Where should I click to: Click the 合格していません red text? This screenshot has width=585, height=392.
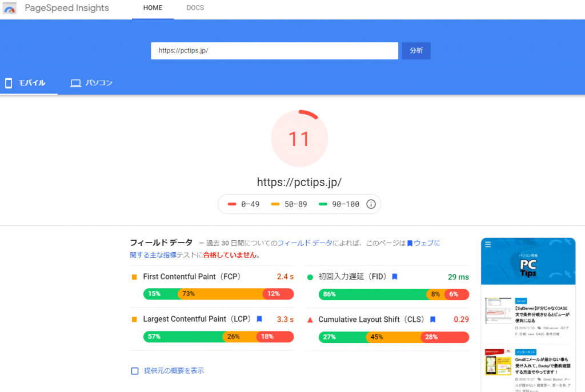pyautogui.click(x=230, y=255)
